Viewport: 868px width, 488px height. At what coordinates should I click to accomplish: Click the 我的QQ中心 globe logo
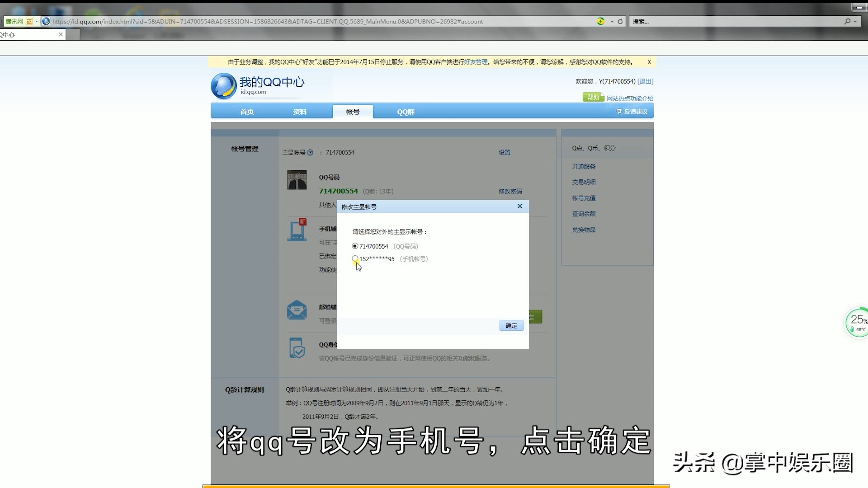[x=223, y=86]
